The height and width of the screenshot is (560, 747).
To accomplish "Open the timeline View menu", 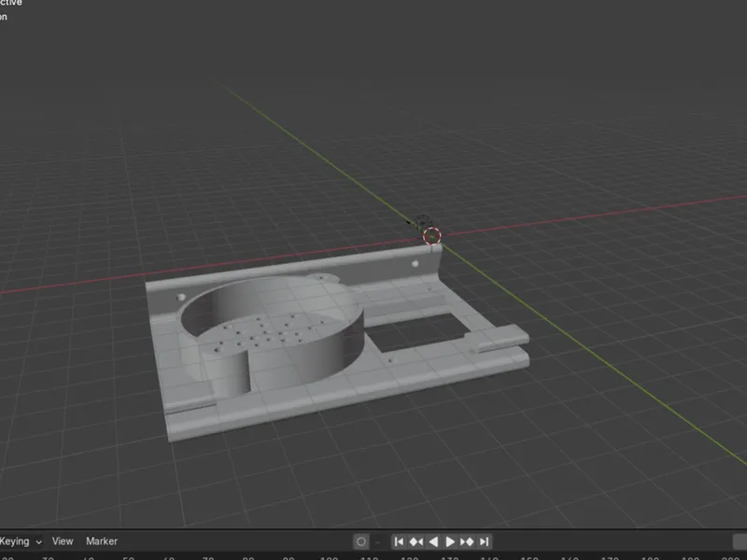I will point(63,541).
